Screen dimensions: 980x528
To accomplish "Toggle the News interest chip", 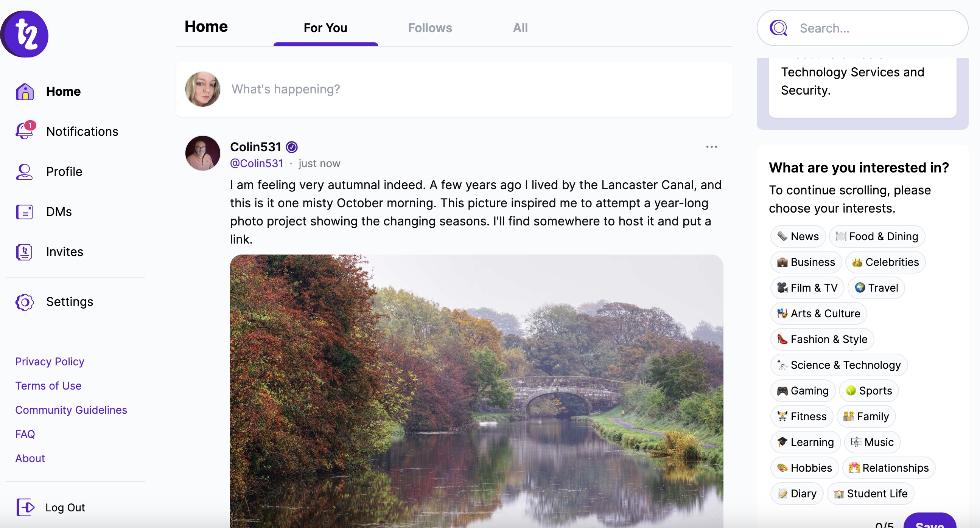I will pyautogui.click(x=798, y=236).
